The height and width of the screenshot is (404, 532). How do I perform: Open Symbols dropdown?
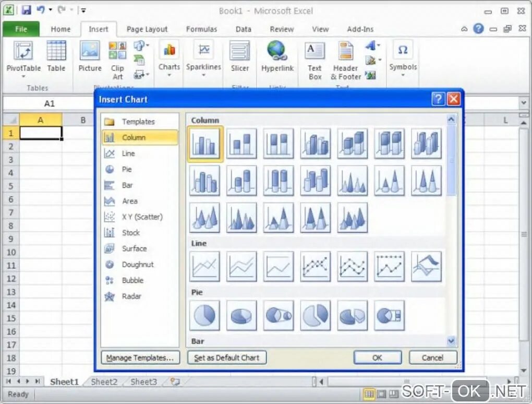403,58
